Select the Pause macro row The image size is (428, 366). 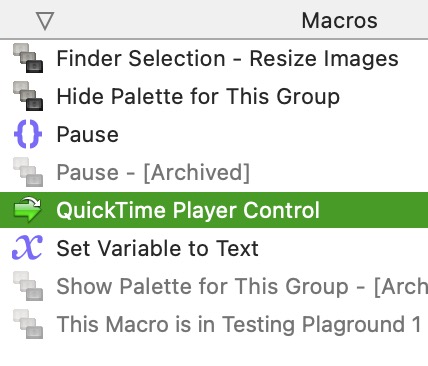pos(214,134)
